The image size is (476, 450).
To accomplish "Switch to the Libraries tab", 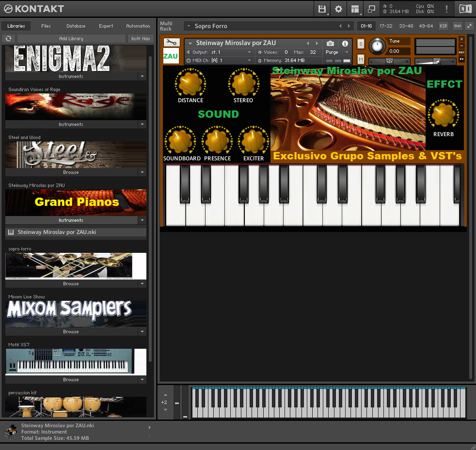I will pyautogui.click(x=16, y=26).
